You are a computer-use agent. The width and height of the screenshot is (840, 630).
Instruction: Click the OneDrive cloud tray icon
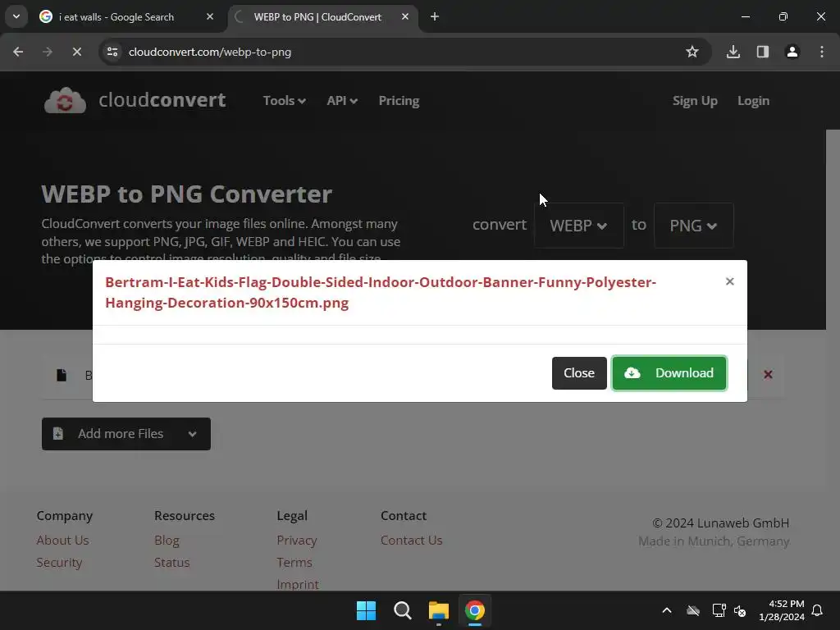(x=693, y=610)
